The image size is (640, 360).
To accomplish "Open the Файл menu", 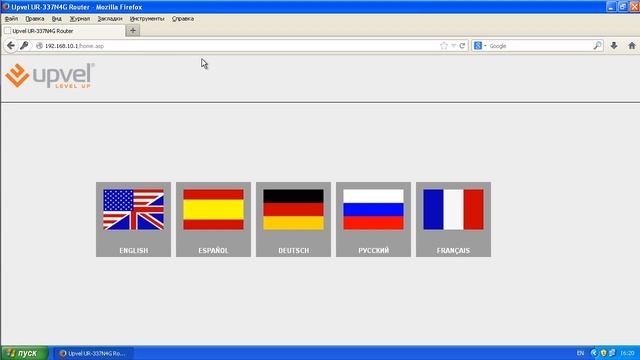I will [x=11, y=19].
